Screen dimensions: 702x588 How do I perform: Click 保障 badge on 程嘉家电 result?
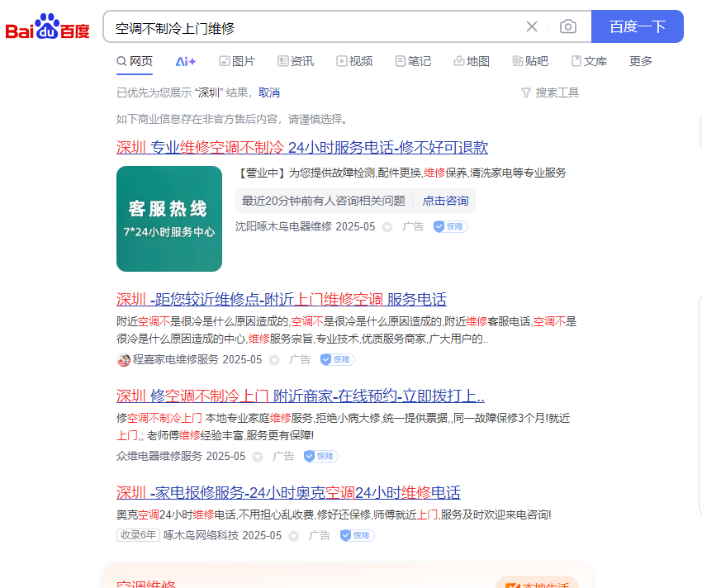coord(337,359)
